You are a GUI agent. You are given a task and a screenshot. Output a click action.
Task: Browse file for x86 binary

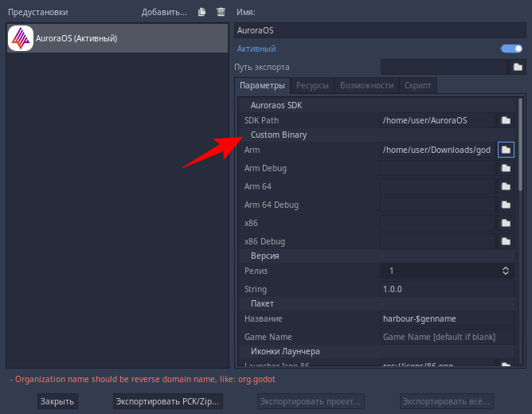[506, 223]
